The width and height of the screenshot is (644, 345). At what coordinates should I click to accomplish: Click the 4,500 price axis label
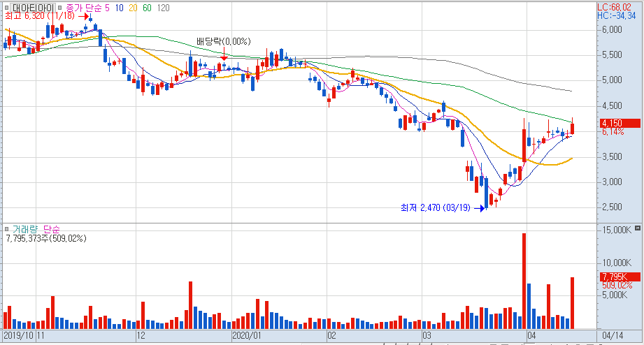(612, 106)
